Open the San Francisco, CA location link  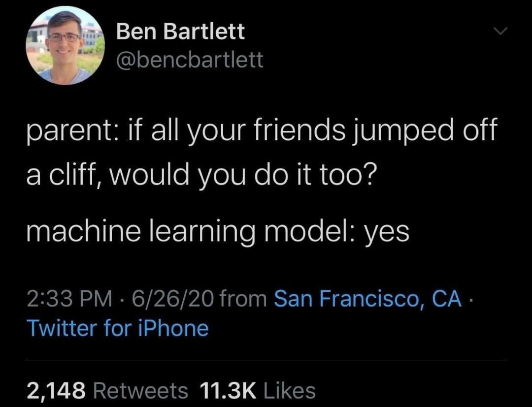367,299
